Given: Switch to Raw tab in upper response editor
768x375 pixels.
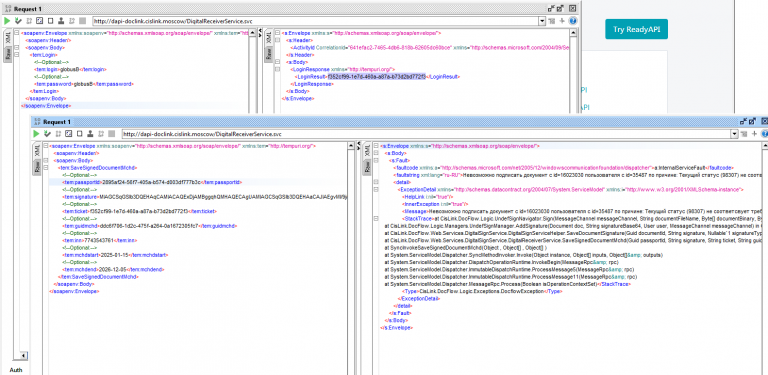Looking at the screenshot, I should pyautogui.click(x=268, y=54).
